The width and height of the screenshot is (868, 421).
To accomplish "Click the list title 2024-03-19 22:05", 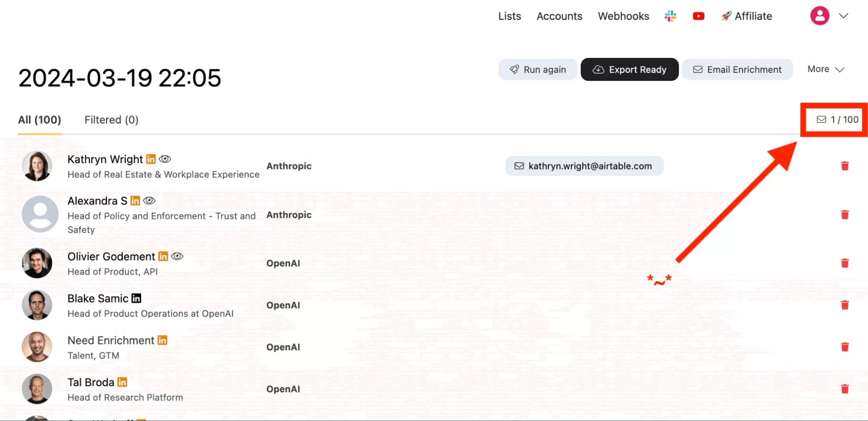I will pyautogui.click(x=119, y=78).
